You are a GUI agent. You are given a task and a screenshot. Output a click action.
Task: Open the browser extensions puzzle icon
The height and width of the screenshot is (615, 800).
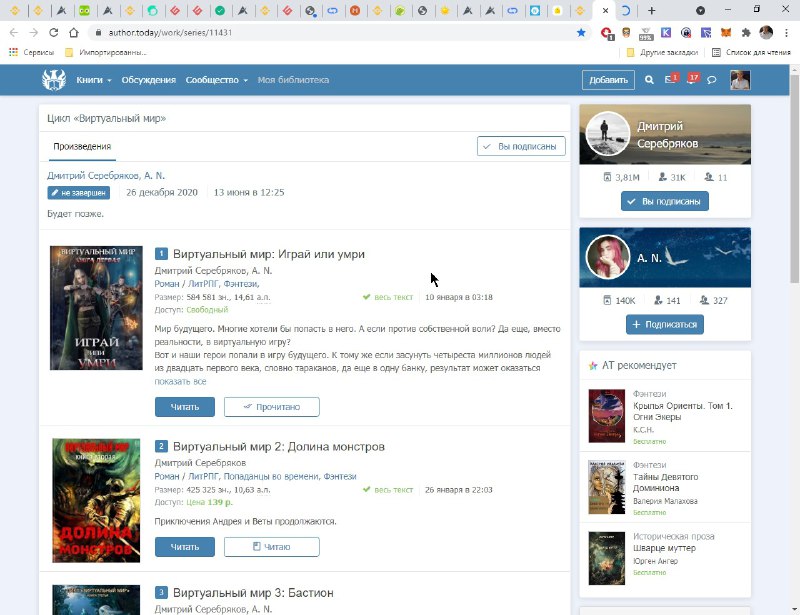pos(745,32)
